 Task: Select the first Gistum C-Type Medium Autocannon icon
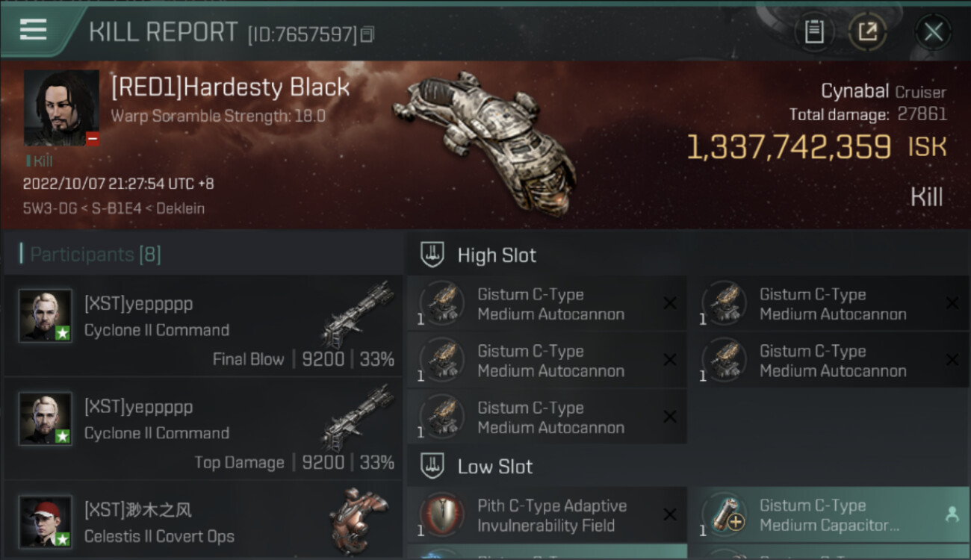[x=442, y=303]
